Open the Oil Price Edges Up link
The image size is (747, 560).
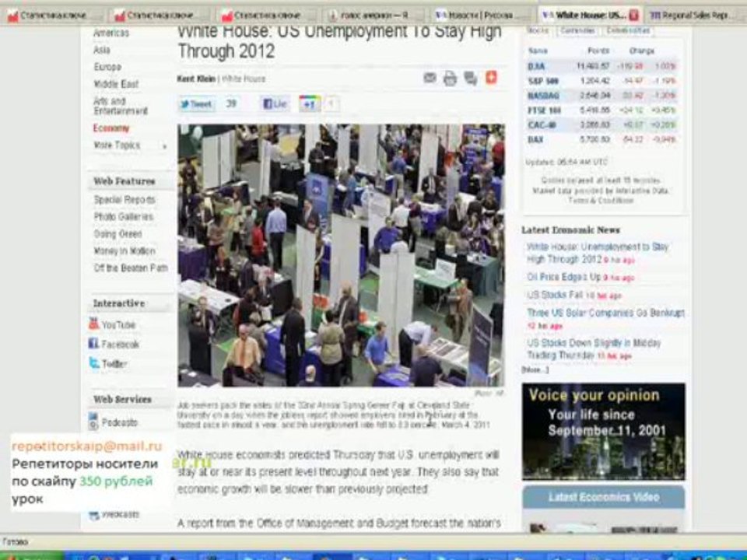(x=563, y=277)
